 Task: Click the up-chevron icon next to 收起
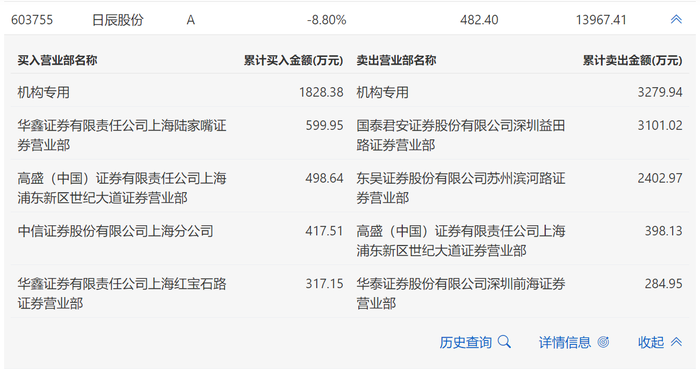676,342
